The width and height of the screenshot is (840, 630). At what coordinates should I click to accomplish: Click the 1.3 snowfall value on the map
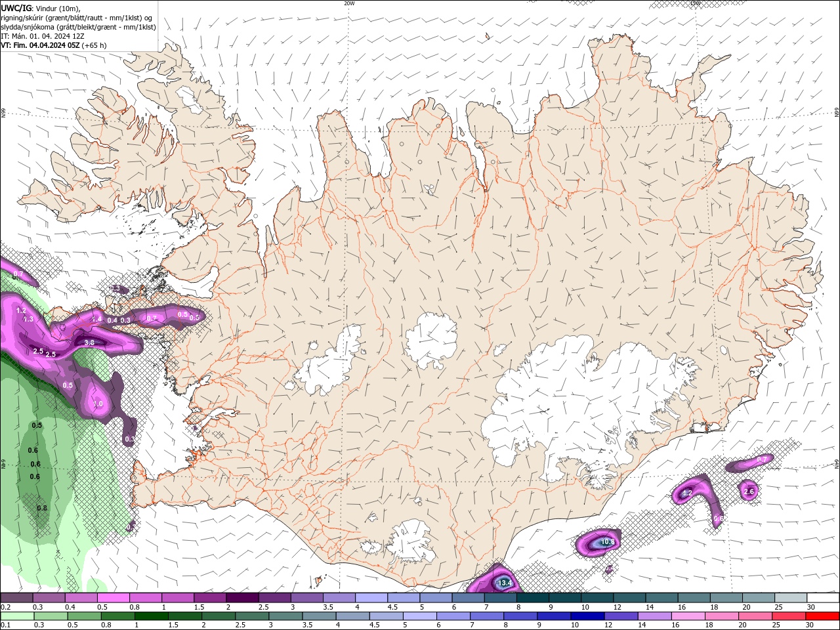coord(28,319)
